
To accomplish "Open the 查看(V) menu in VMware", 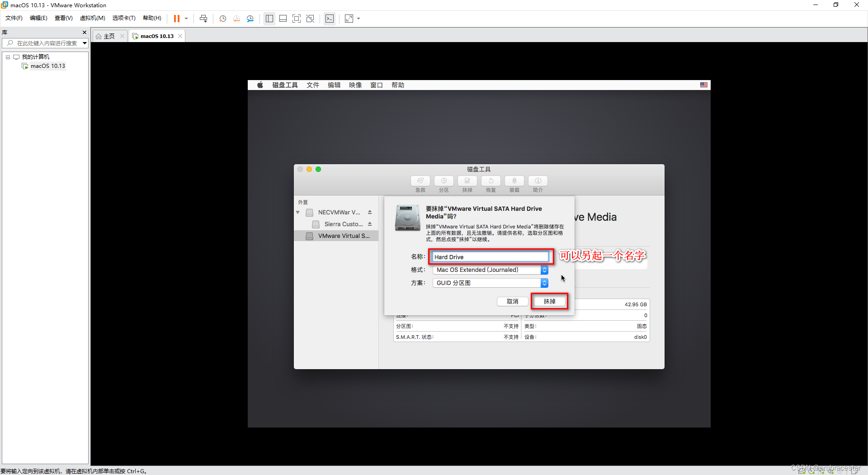I will click(x=63, y=18).
